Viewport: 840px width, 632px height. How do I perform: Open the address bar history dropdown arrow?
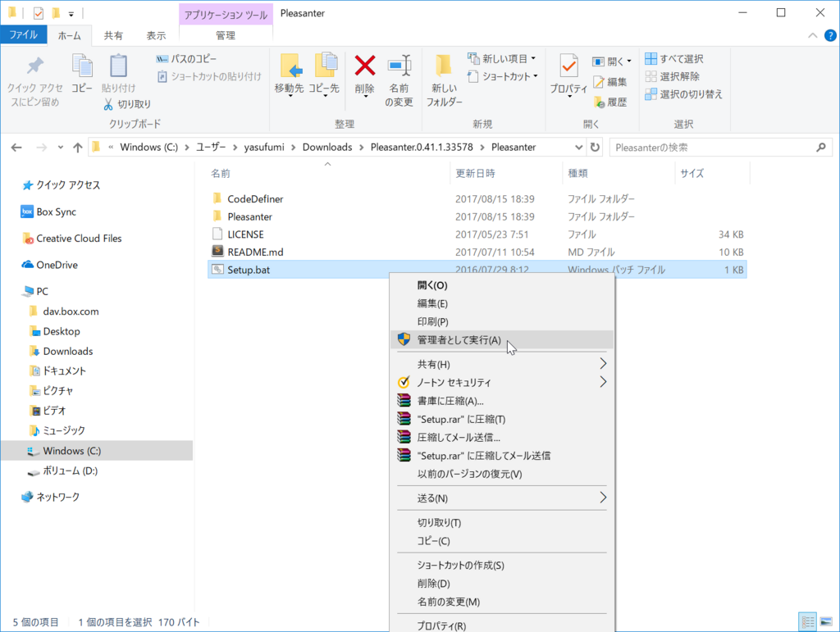pyautogui.click(x=578, y=147)
